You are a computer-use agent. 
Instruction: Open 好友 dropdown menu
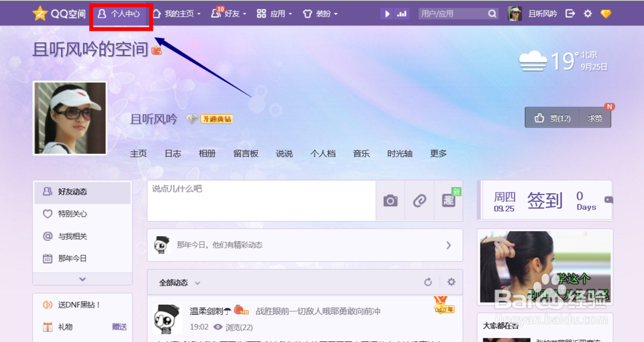(229, 14)
